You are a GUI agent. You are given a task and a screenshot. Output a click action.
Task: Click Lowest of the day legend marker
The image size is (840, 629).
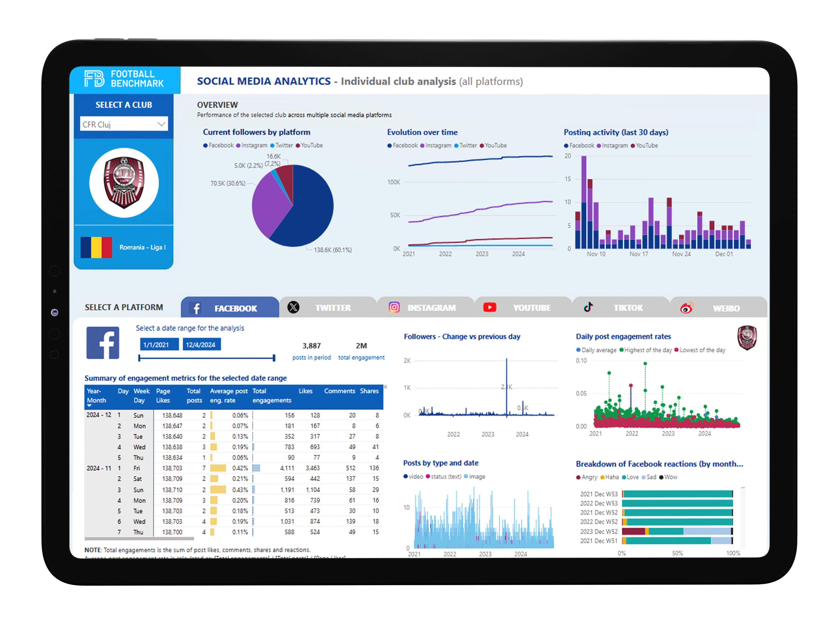(676, 350)
